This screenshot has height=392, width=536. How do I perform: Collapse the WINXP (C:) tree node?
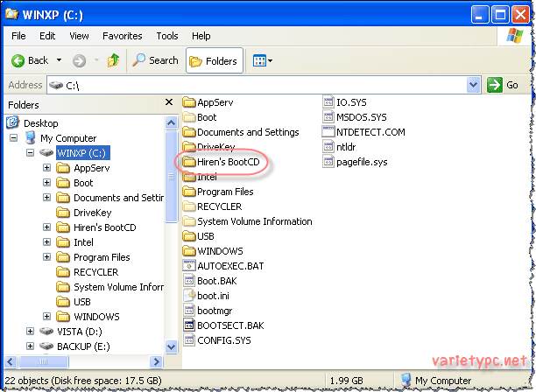pos(31,152)
